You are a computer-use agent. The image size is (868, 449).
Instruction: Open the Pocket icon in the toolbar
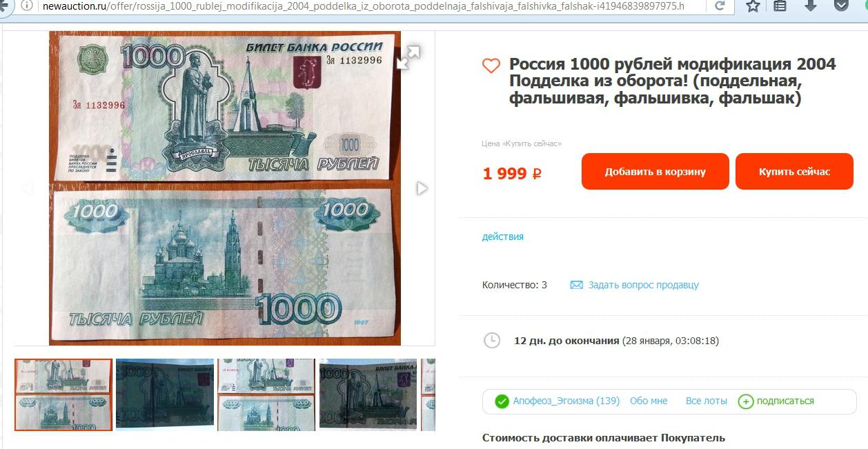841,6
